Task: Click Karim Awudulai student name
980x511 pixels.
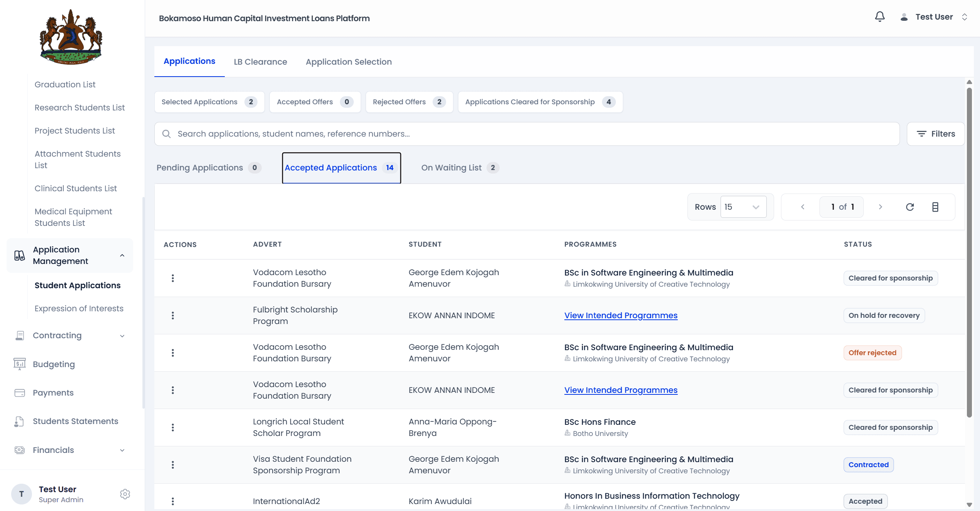Action: [x=440, y=501]
